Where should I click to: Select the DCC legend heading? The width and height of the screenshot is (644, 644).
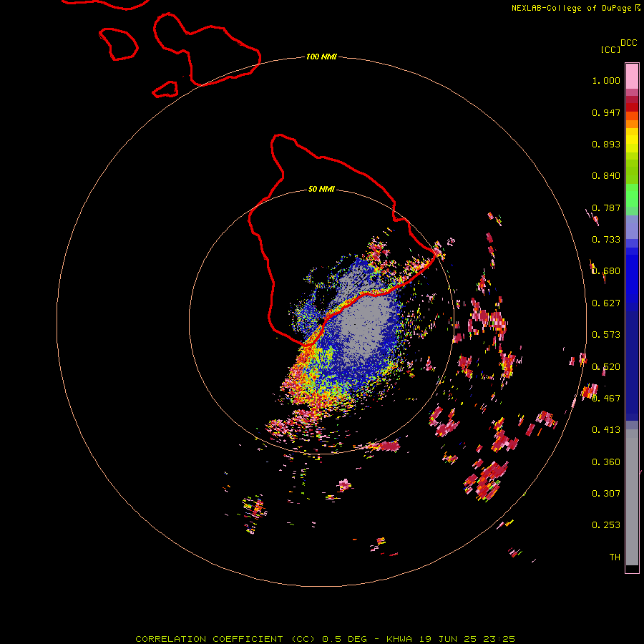tap(628, 43)
